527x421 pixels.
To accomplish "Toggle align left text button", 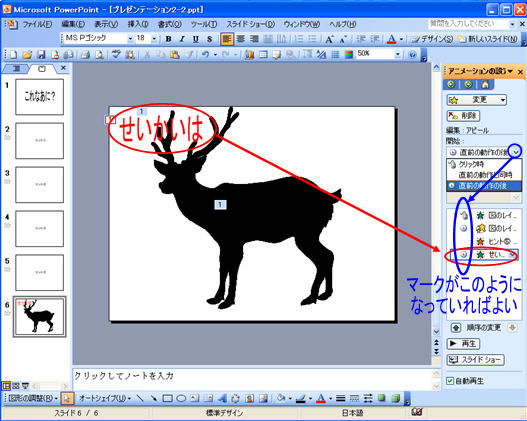I will (227, 39).
